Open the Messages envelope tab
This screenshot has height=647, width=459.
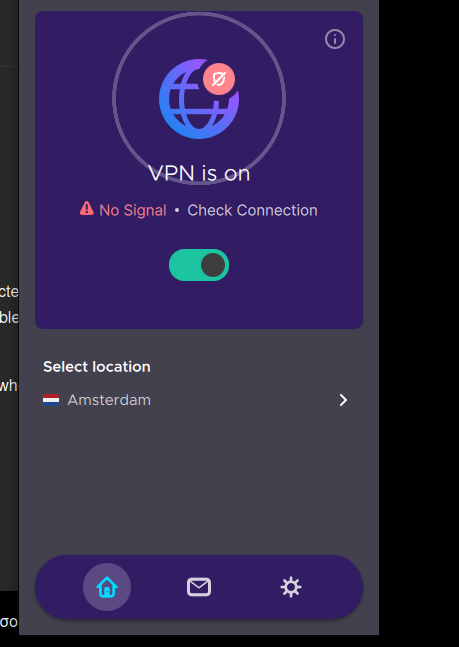[199, 587]
